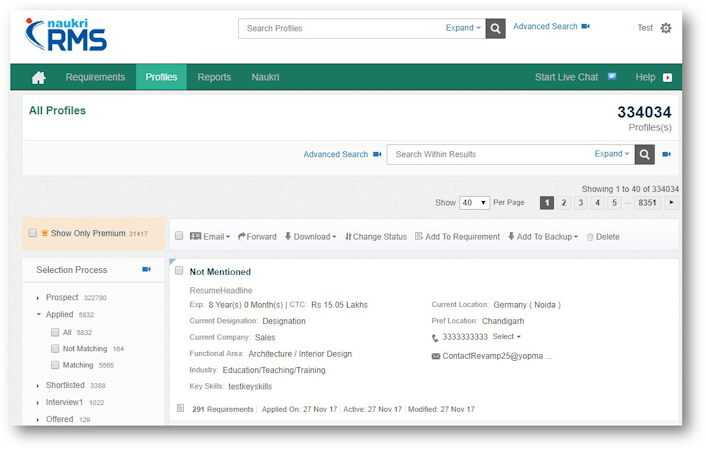Open the Not Mentioned profile title
Viewport: 707px width, 450px height.
(220, 272)
